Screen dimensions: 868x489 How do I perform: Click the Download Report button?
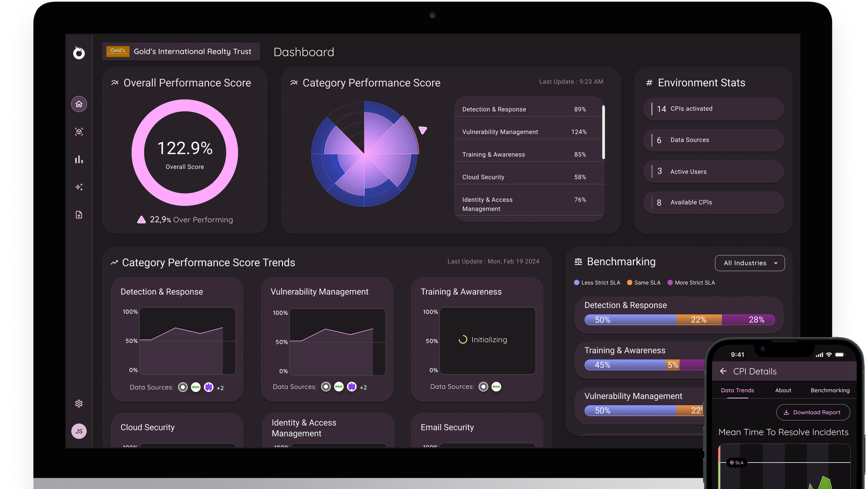click(x=813, y=412)
